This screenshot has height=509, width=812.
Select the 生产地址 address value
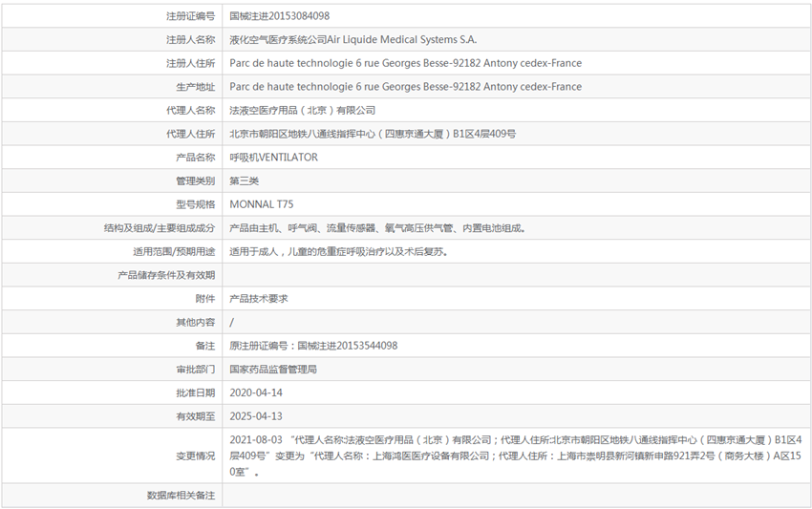pos(405,87)
